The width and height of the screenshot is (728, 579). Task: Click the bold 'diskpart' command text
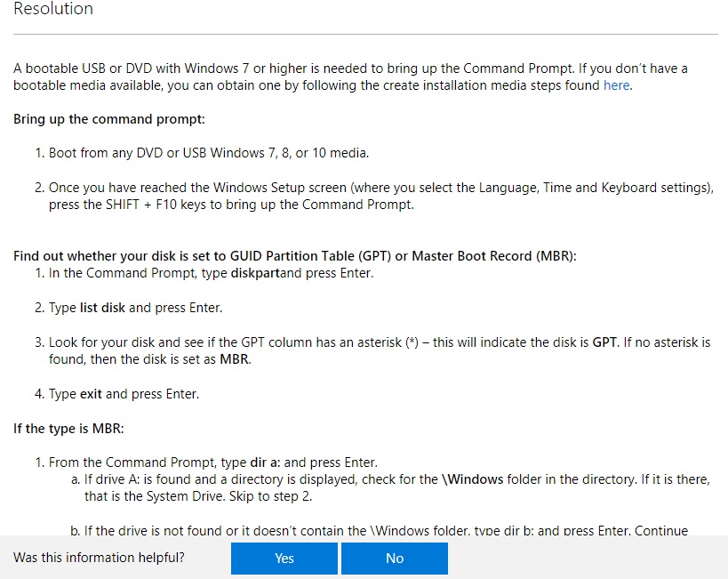[255, 273]
